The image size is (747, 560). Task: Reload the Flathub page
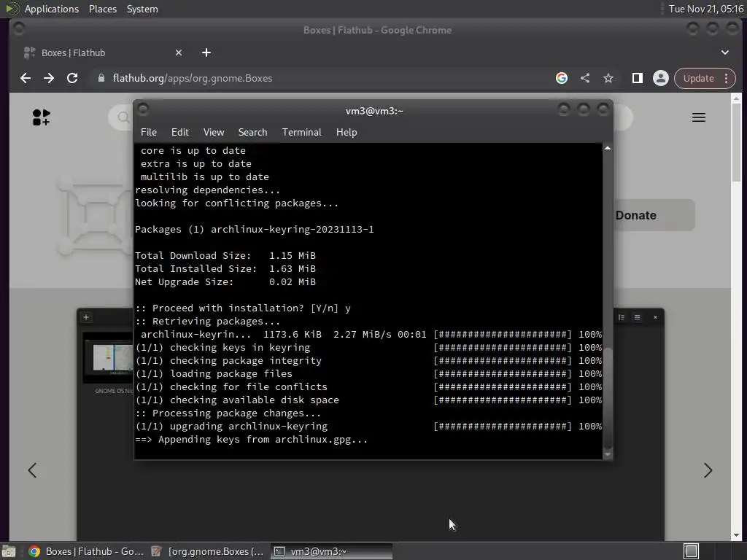pos(72,78)
